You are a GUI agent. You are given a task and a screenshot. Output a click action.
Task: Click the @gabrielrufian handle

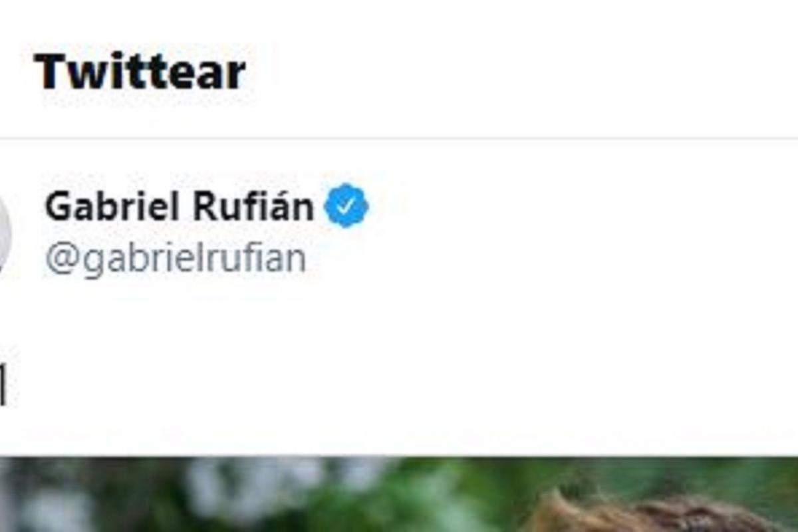[176, 258]
